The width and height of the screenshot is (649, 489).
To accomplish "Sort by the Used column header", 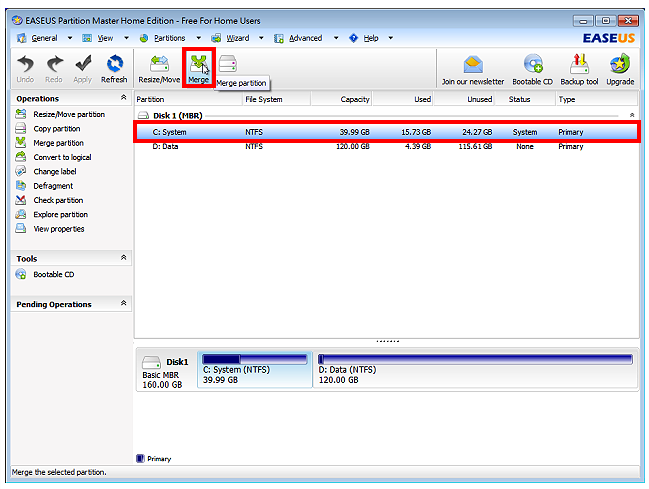I will tap(403, 99).
